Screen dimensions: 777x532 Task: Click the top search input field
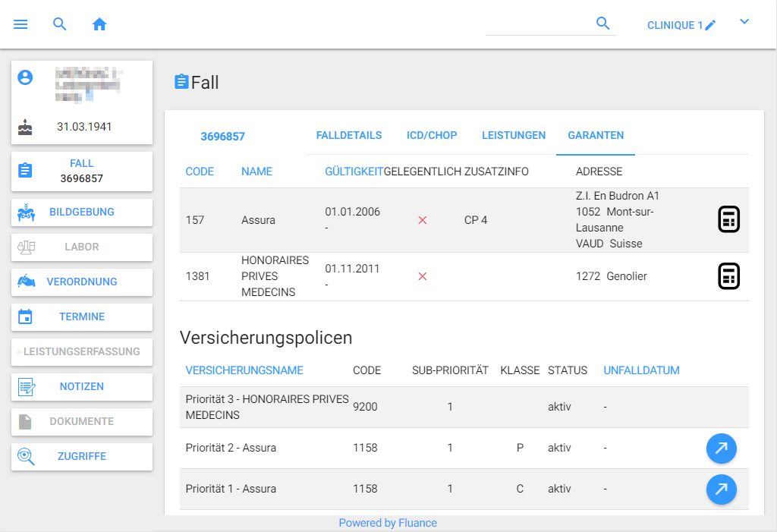click(539, 24)
